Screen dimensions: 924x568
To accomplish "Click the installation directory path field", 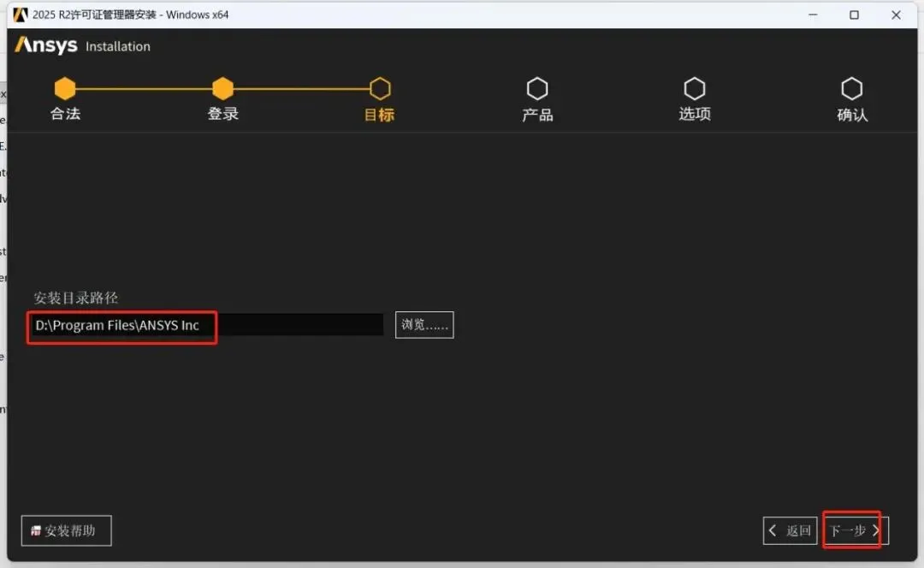I will coord(205,325).
